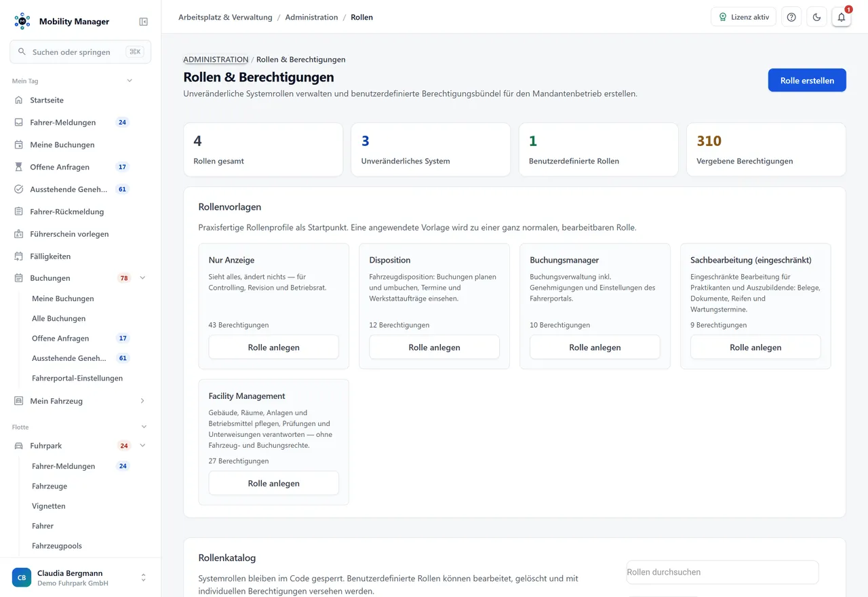
Task: Click the Fahrer-Meldungen inbox icon under Mein Tag
Action: click(19, 123)
